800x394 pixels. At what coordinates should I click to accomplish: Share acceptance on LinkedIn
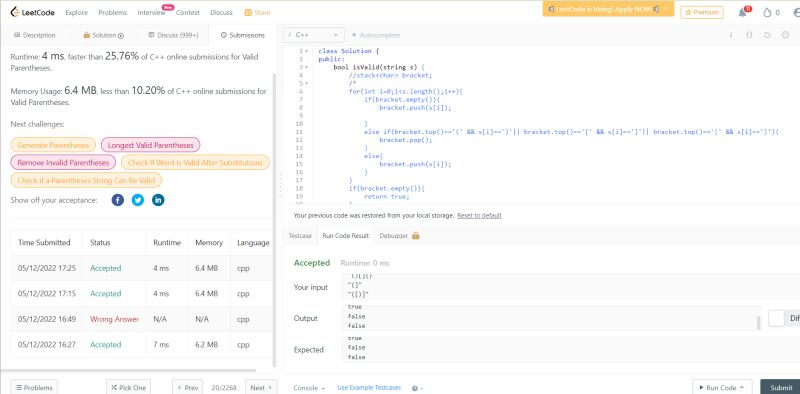tap(158, 200)
